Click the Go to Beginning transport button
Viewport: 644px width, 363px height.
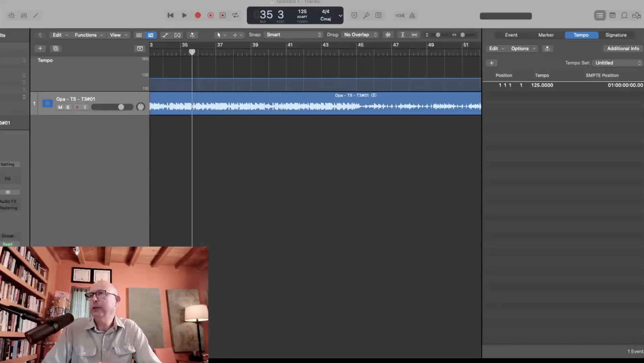pos(170,15)
